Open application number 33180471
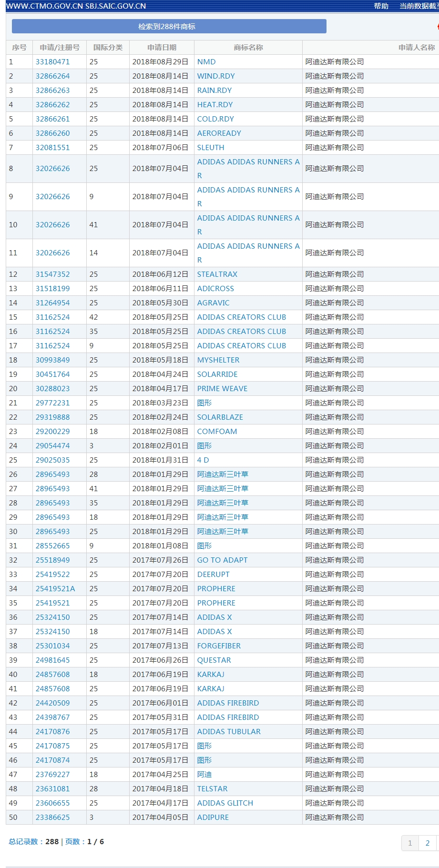439x868 pixels. (x=52, y=62)
